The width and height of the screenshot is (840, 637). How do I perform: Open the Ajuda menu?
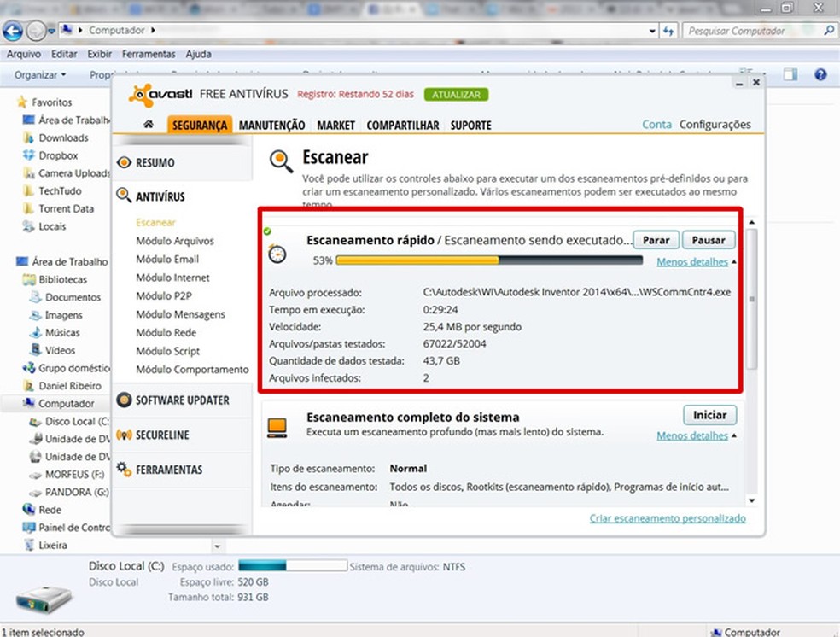198,54
